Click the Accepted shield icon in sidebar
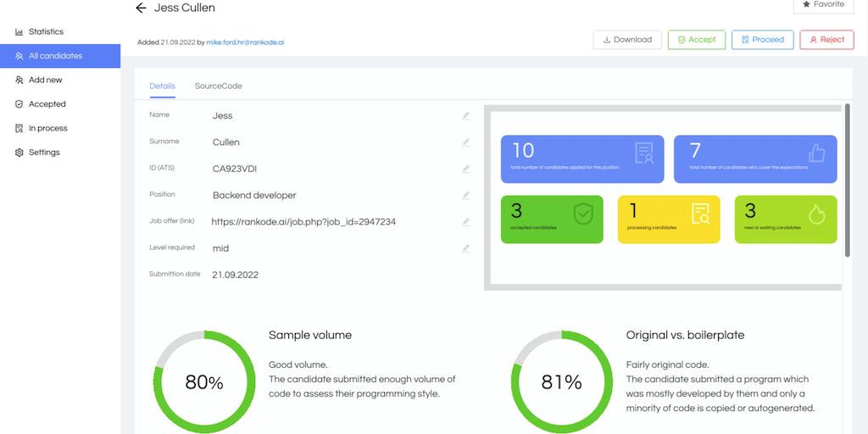 [x=19, y=104]
